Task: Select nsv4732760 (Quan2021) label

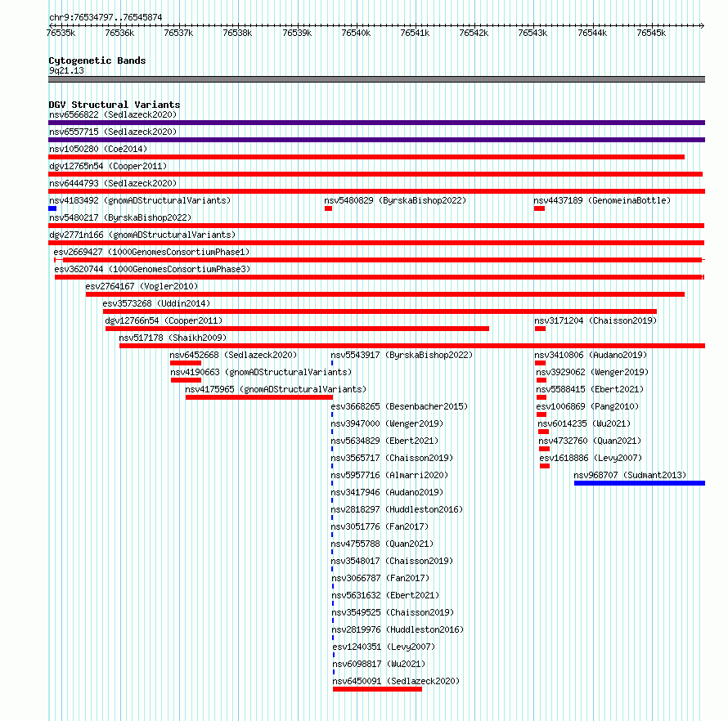Action: point(590,441)
